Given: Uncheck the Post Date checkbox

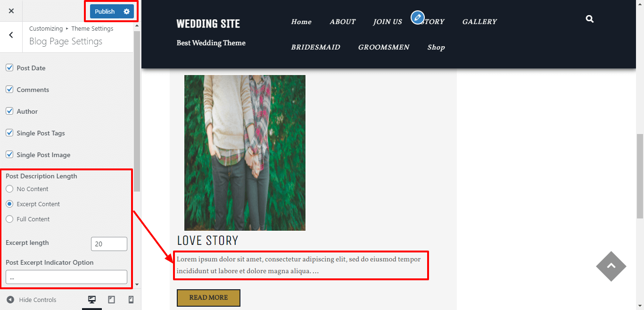Looking at the screenshot, I should click(x=9, y=67).
